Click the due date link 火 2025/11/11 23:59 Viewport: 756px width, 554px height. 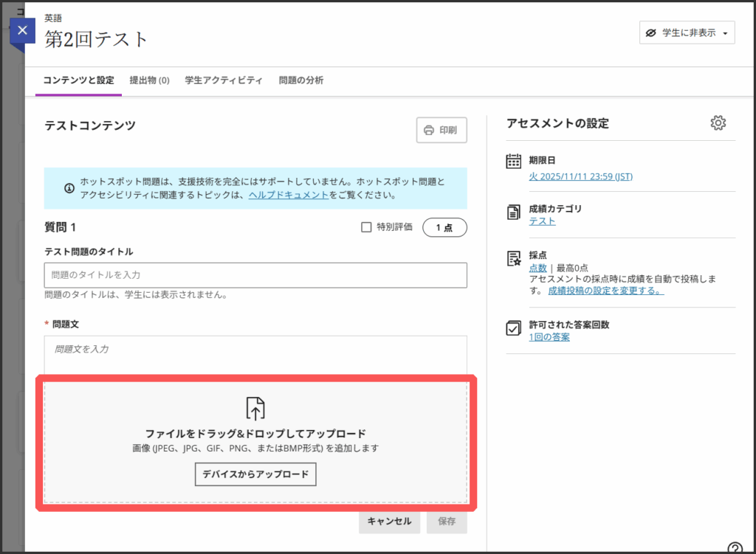[580, 176]
